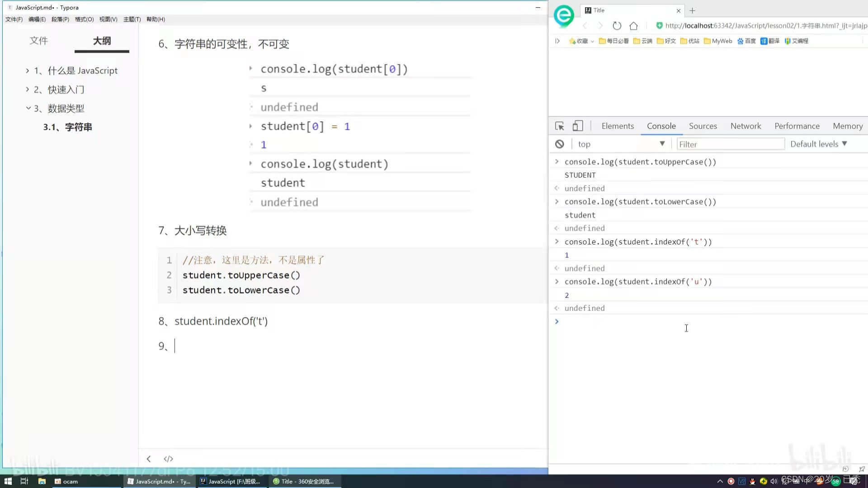
Task: Switch to the 文件 sidebar tab
Action: [x=39, y=41]
